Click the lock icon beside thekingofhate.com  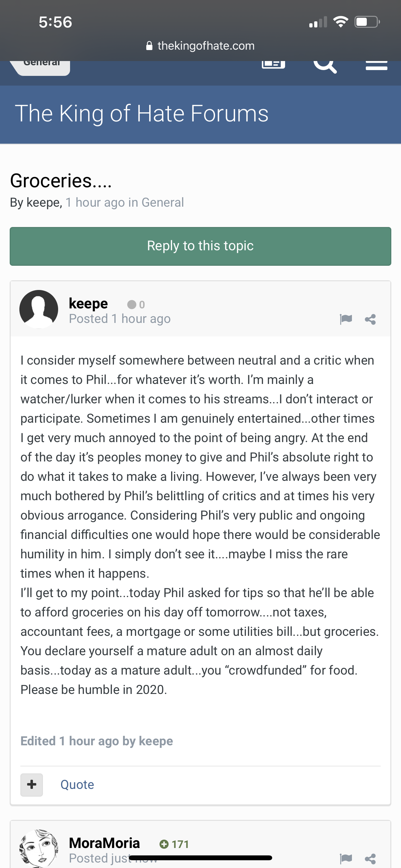[x=149, y=46]
